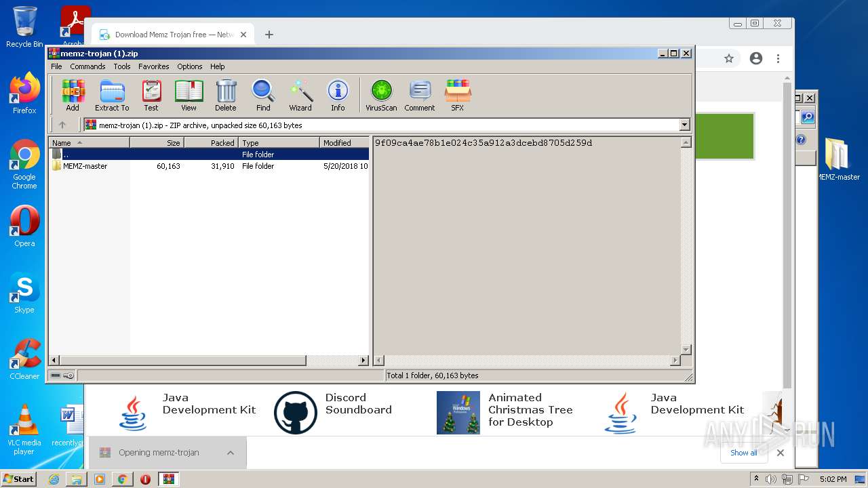Sort files by Type column
The height and width of the screenshot is (488, 868).
tap(279, 143)
